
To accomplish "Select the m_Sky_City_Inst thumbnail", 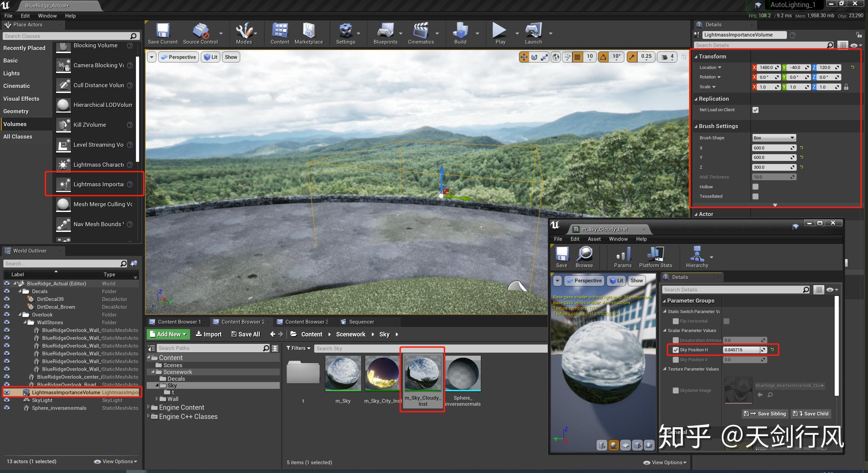I will click(382, 373).
